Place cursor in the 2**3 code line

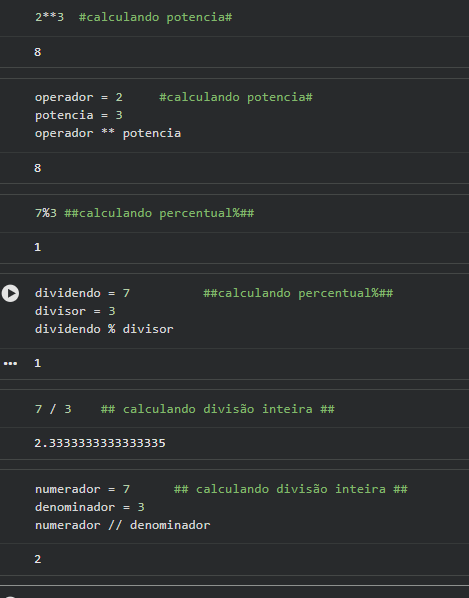(x=133, y=17)
